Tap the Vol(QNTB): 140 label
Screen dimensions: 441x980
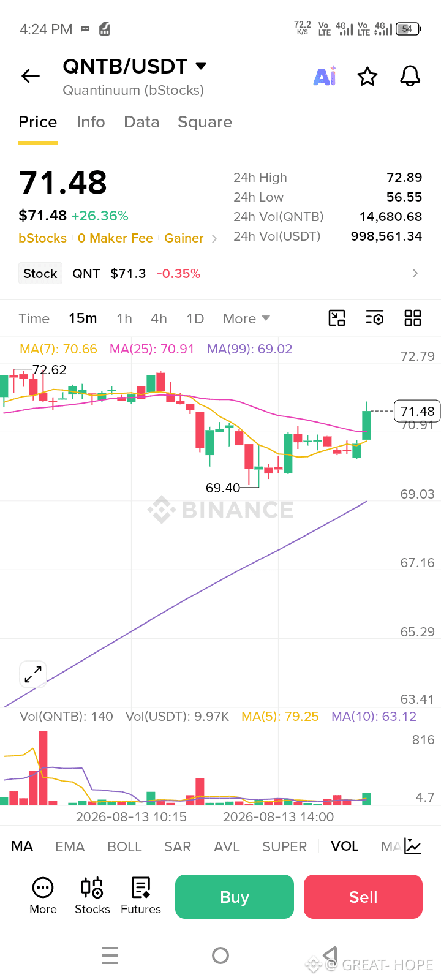point(66,717)
